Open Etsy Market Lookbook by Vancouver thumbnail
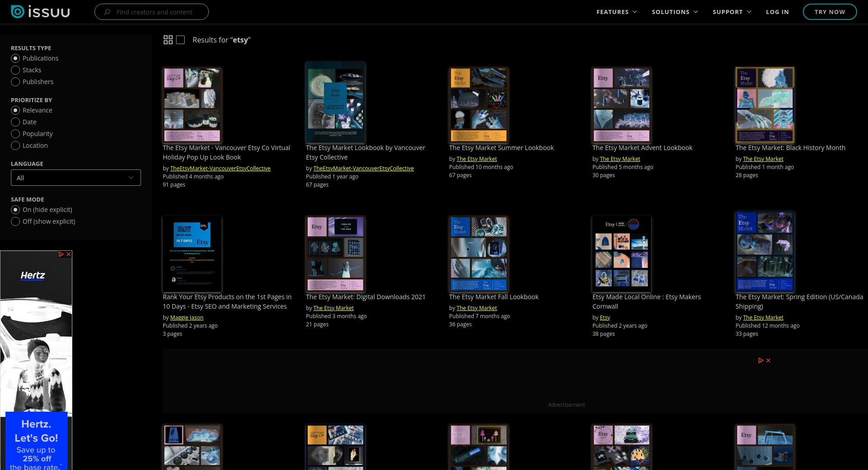The image size is (868, 470). point(335,102)
